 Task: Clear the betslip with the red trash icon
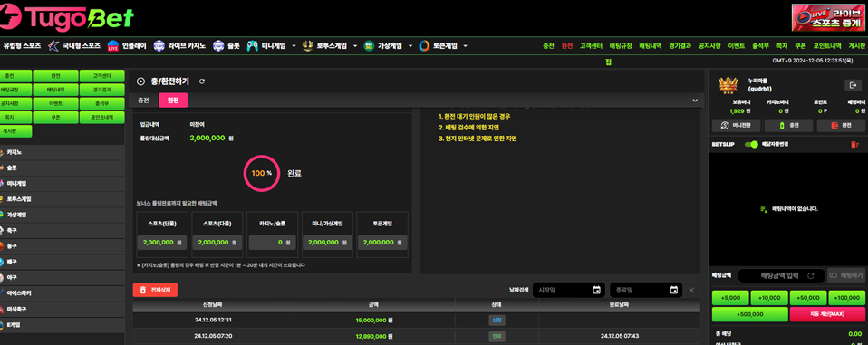[854, 144]
